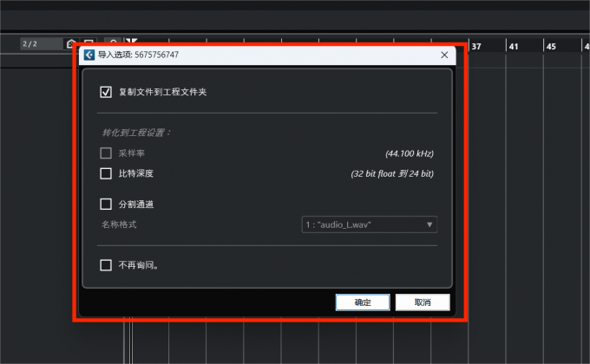The width and height of the screenshot is (590, 364).
Task: Click the 名称格式 label
Action: [x=119, y=224]
